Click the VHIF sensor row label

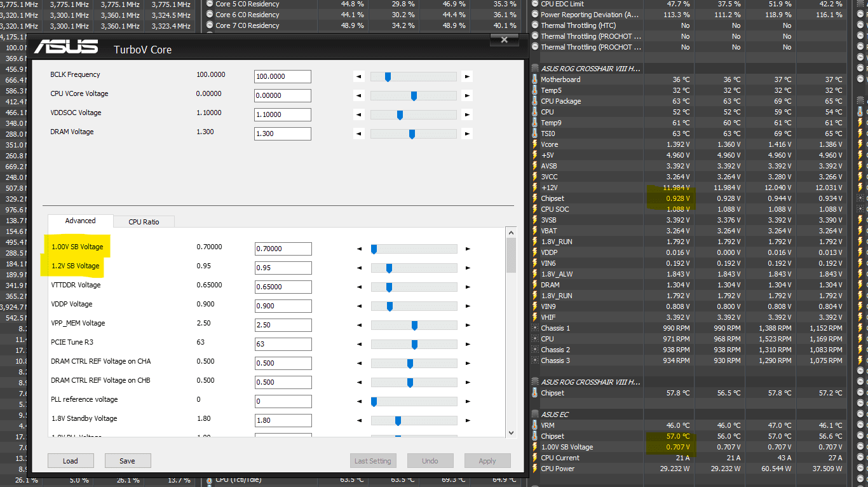point(548,317)
